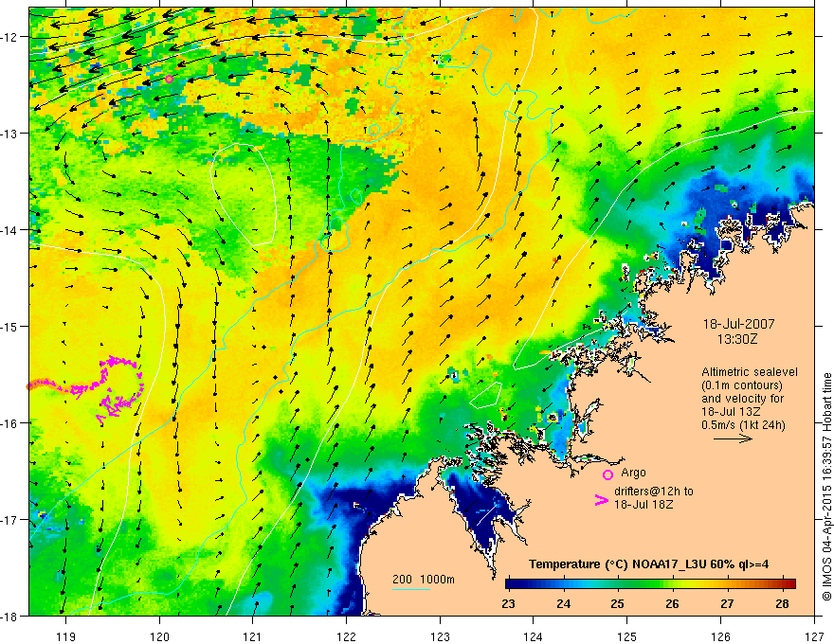The image size is (834, 644).
Task: Click the time text 13:30Z
Action: point(737,339)
